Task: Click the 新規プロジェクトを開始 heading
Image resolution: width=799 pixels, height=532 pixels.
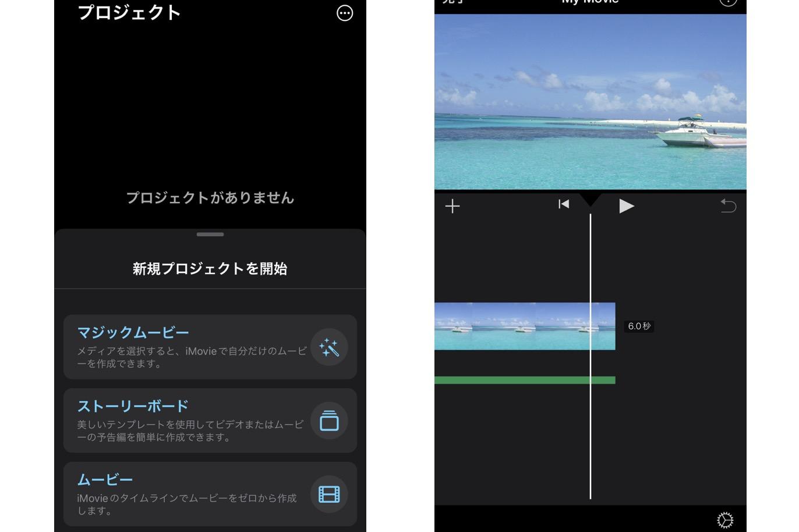Action: point(210,269)
